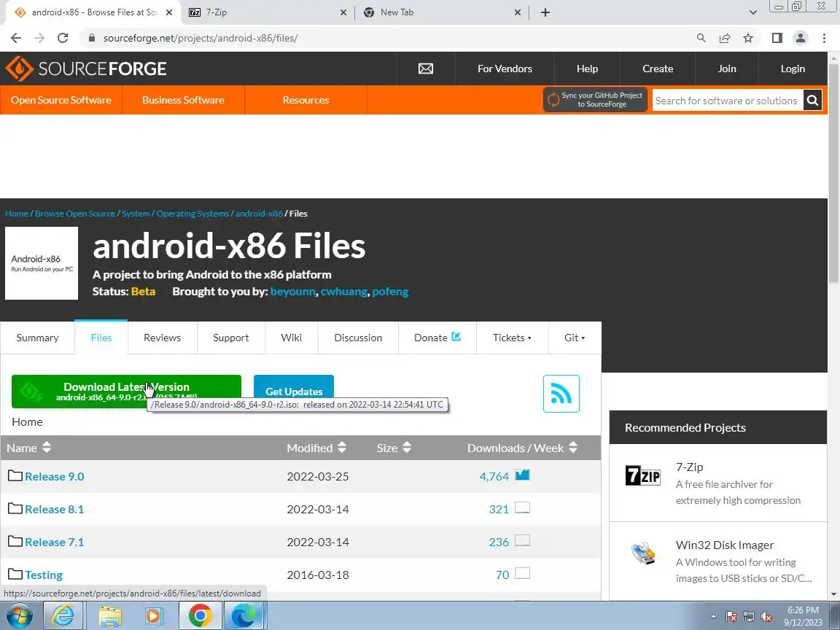Show hidden tray icons arrow
The height and width of the screenshot is (630, 840).
click(x=713, y=617)
